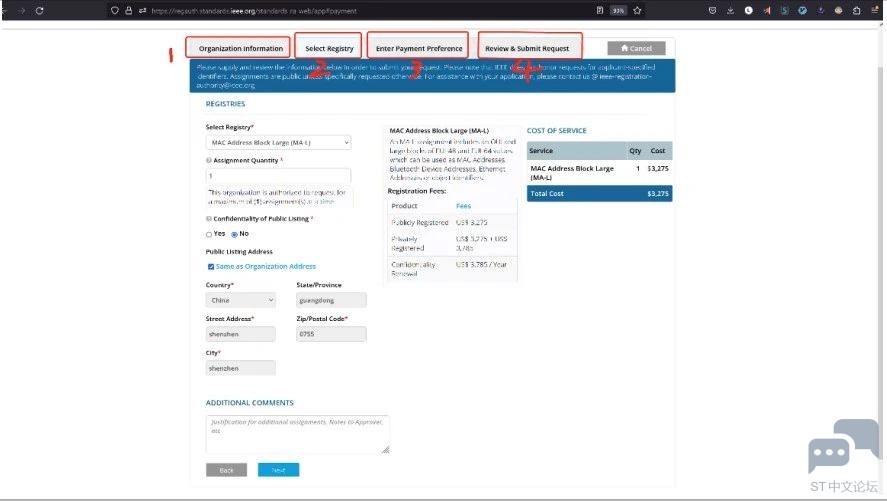Open the extensions puzzle icon

click(856, 10)
